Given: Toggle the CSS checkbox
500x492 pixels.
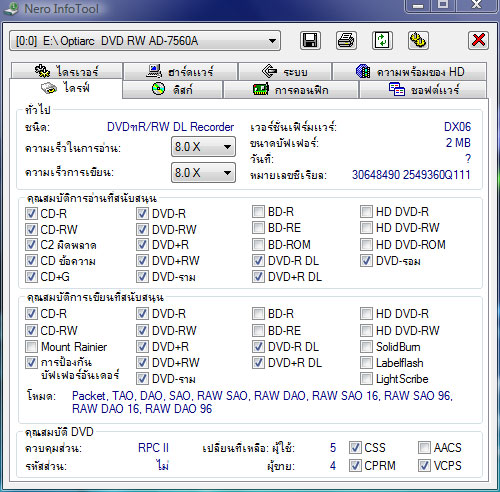Looking at the screenshot, I should [355, 448].
